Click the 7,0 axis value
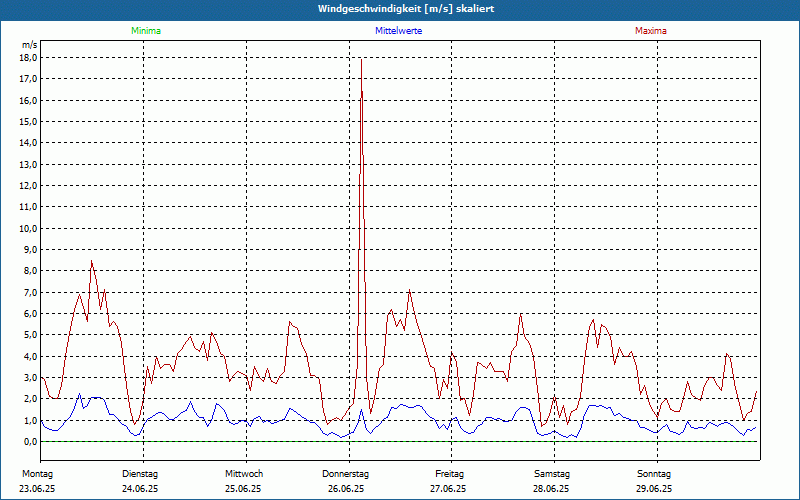 click(31, 292)
